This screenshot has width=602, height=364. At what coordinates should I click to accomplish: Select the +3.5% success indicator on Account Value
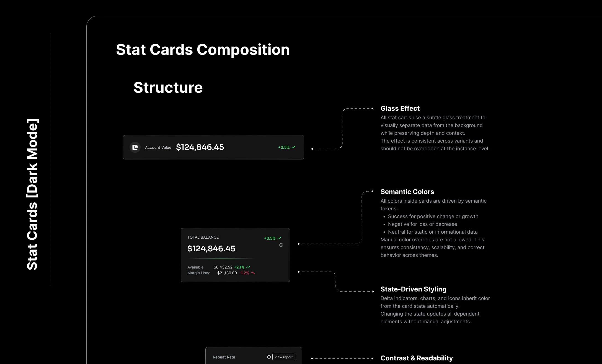point(284,147)
